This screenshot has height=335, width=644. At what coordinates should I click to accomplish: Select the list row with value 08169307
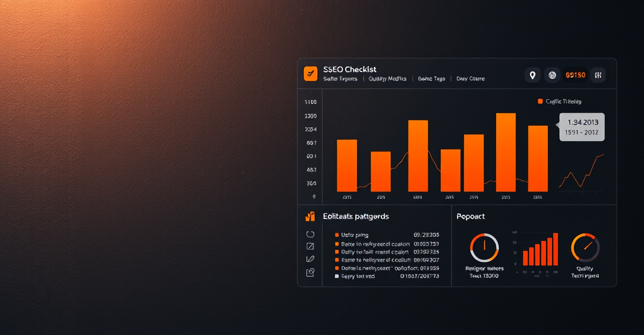(387, 260)
